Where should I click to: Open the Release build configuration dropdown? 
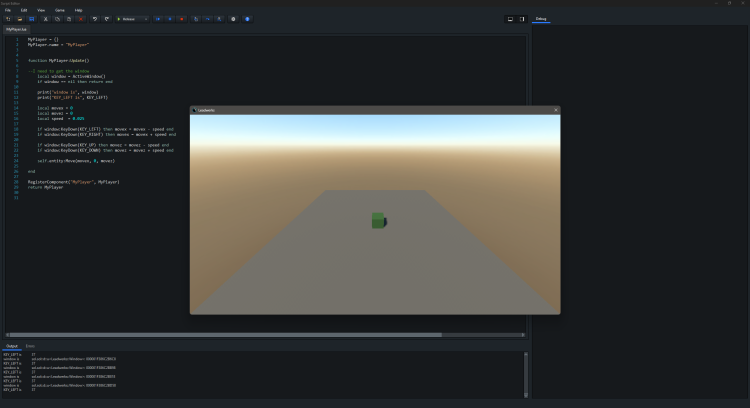point(132,19)
